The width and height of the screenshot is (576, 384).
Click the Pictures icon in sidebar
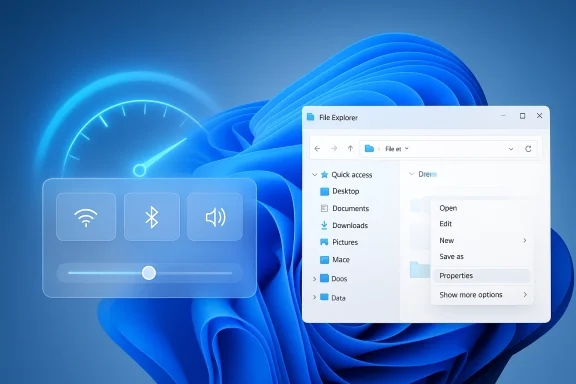point(324,242)
